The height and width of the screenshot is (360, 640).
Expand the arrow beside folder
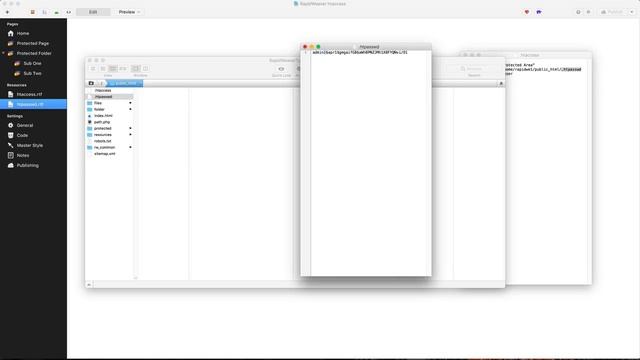coord(130,109)
